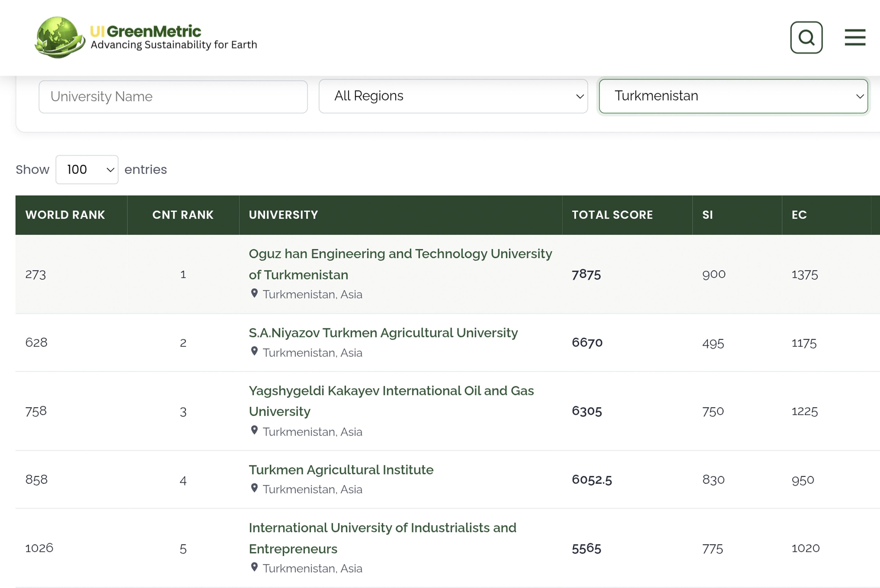Click world rank 273 cell

(x=36, y=275)
